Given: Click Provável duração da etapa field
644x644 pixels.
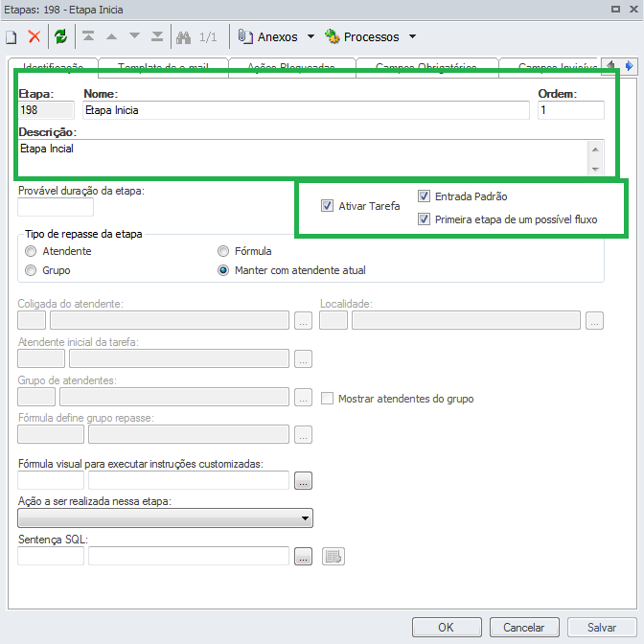Looking at the screenshot, I should [x=56, y=207].
